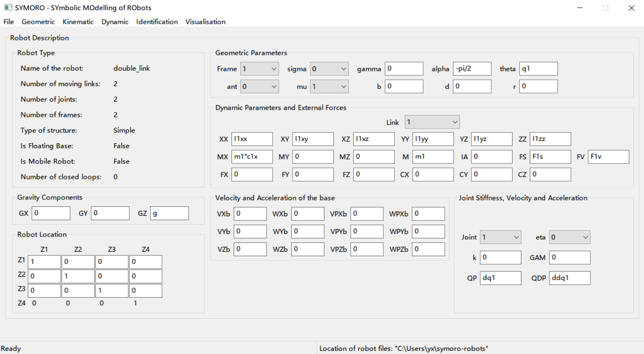Click the SYMORO title bar icon
Screen dimensions: 644x354
pyautogui.click(x=8, y=8)
